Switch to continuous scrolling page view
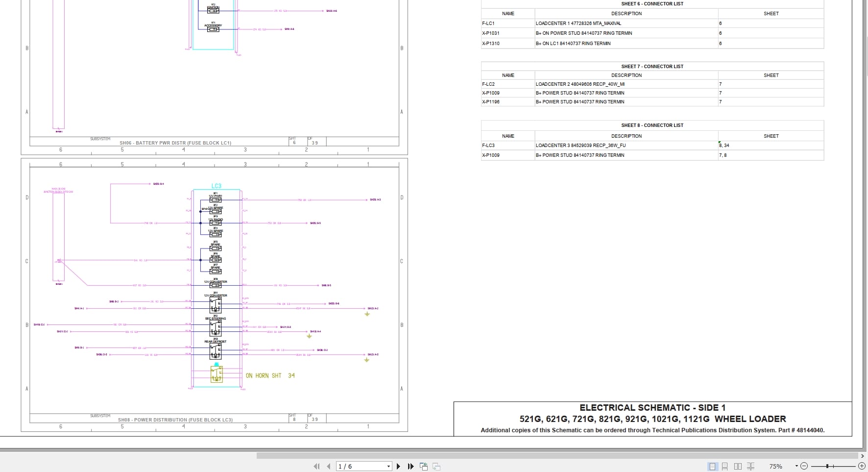Image resolution: width=868 pixels, height=472 pixels. click(725, 466)
